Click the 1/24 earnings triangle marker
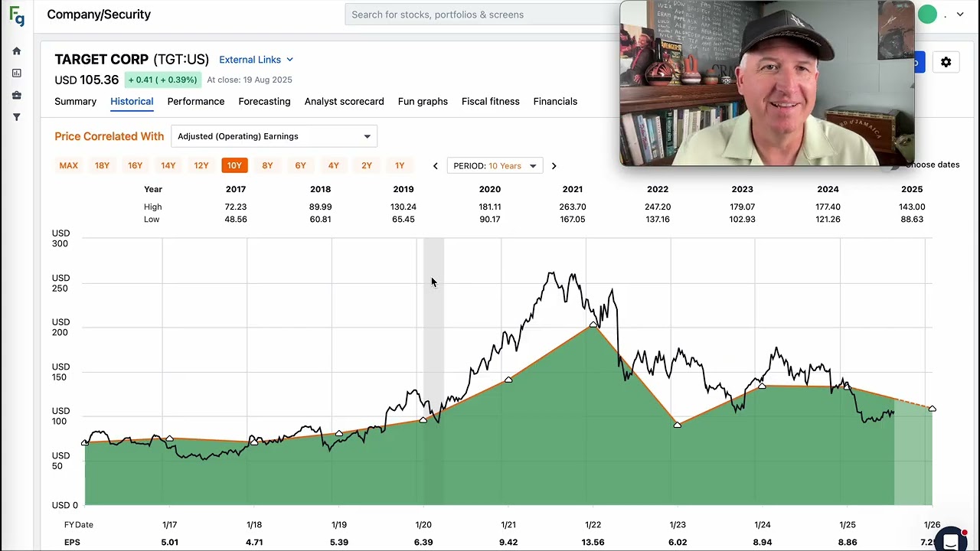This screenshot has height=551, width=980. [x=763, y=386]
